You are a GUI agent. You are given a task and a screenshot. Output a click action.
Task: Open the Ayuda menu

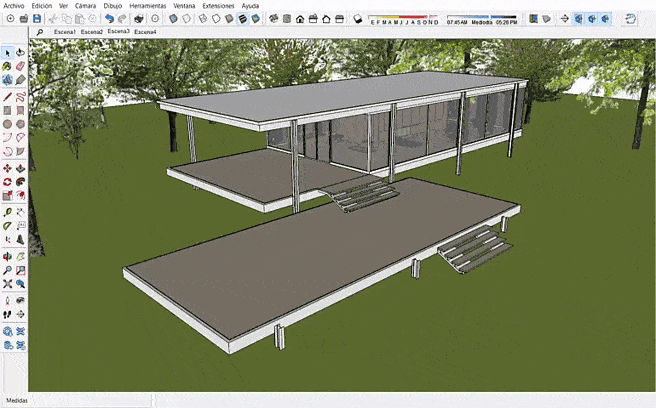pyautogui.click(x=250, y=6)
